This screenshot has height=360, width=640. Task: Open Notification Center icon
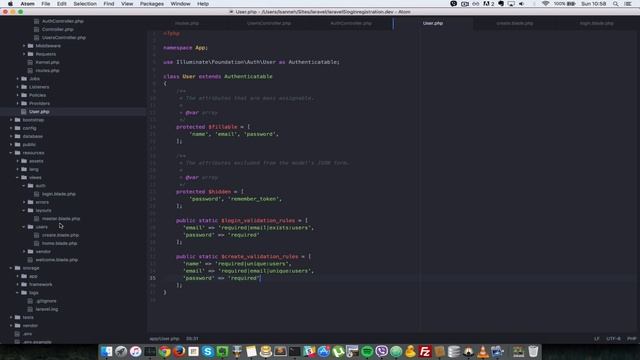[x=628, y=4]
